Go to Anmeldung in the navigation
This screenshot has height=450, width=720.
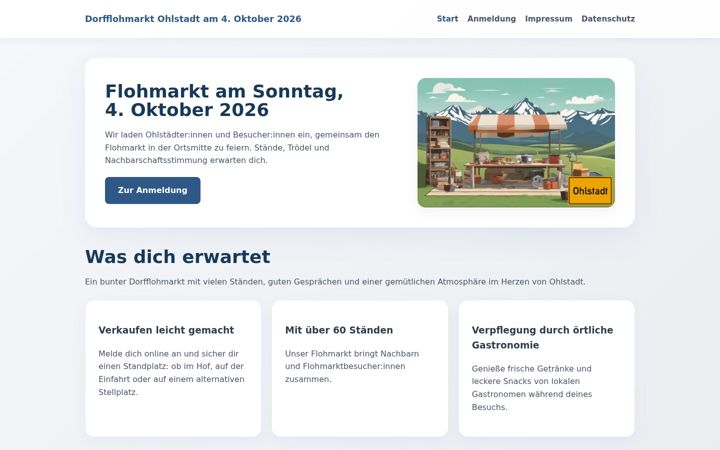(x=491, y=19)
